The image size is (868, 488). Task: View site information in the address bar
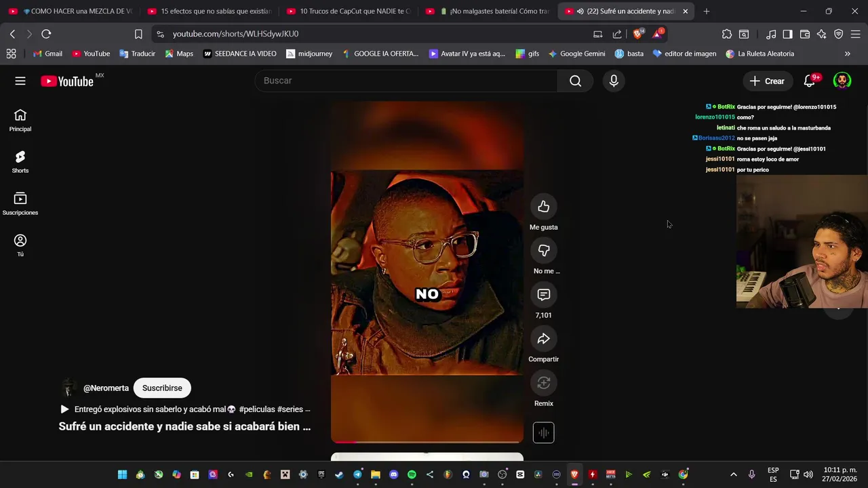tap(159, 34)
